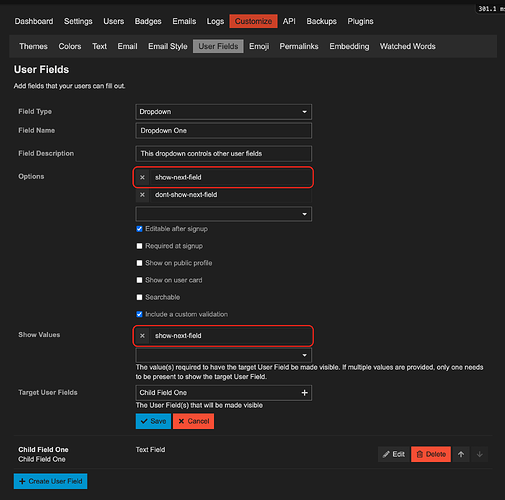Enable Show on user card
505x500 pixels.
click(x=139, y=280)
